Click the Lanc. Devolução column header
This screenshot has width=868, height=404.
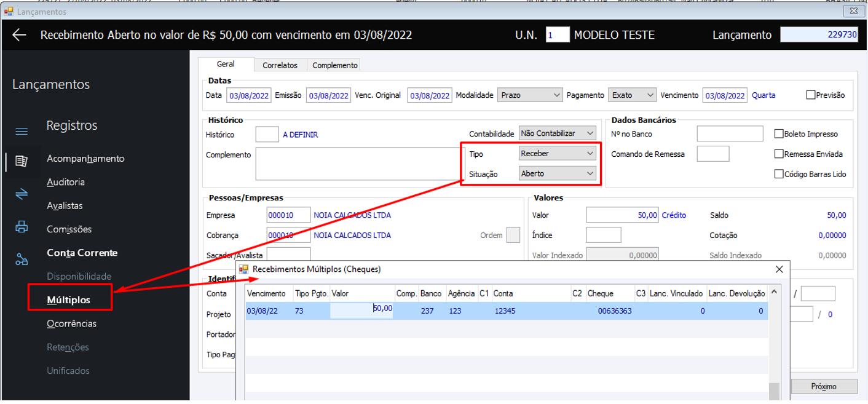click(x=737, y=294)
